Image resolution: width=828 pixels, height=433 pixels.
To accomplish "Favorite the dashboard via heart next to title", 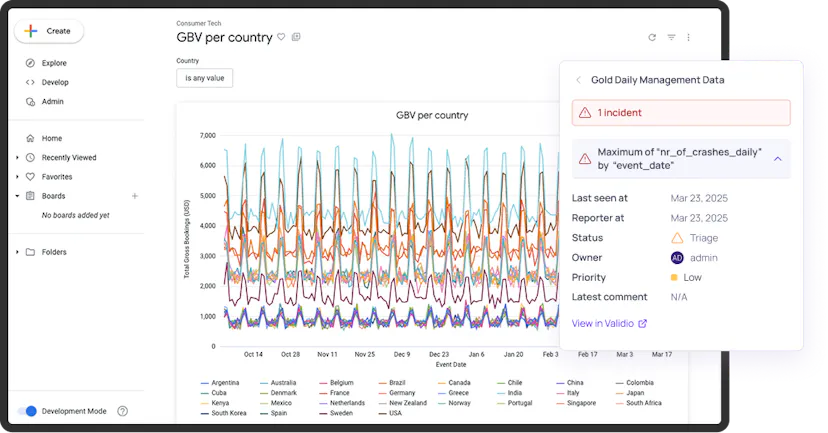I will 281,37.
